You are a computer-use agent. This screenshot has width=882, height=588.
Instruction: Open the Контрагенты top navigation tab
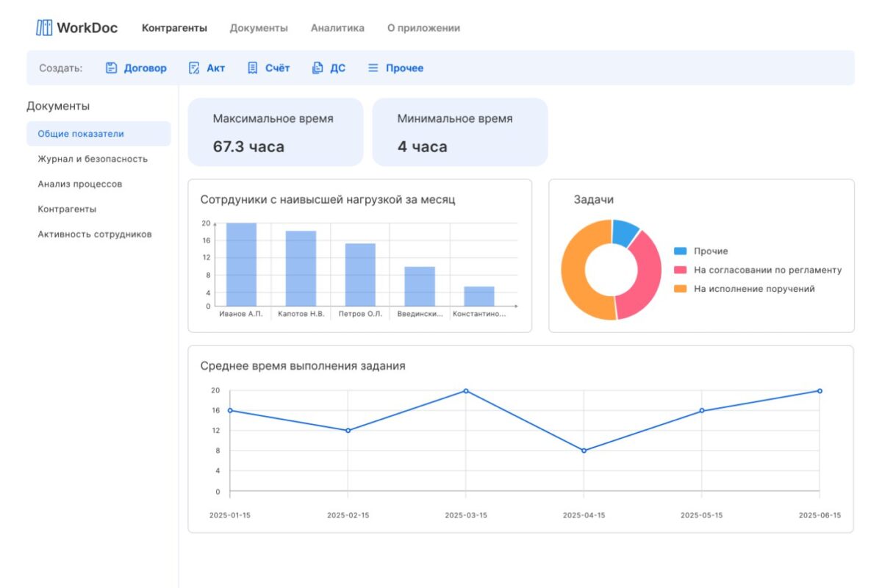174,28
